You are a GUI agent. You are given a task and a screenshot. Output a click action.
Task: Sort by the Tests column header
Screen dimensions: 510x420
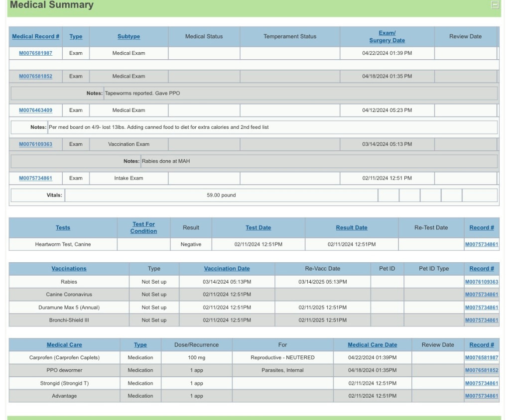pyautogui.click(x=63, y=227)
